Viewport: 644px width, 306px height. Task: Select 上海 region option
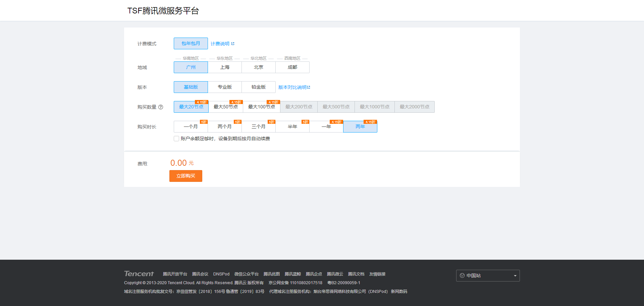pyautogui.click(x=225, y=67)
